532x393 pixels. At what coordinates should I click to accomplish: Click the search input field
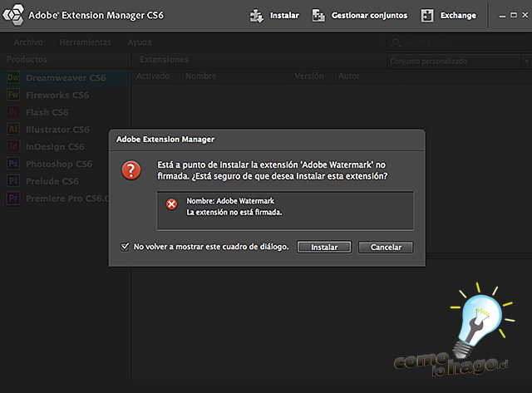(x=458, y=42)
